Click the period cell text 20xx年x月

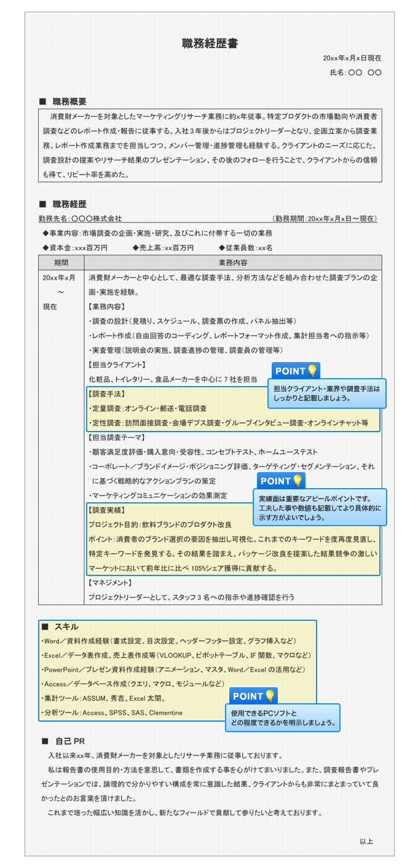pos(59,278)
